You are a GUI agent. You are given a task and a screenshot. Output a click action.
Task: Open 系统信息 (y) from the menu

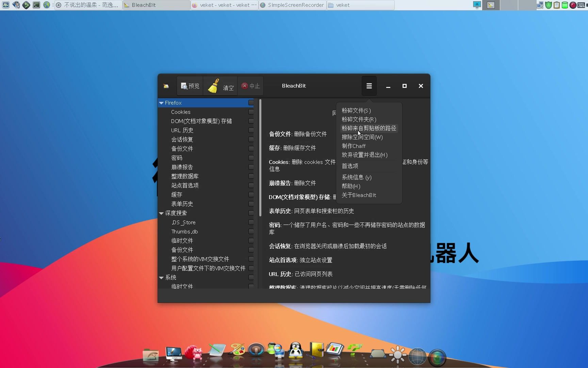369,177
